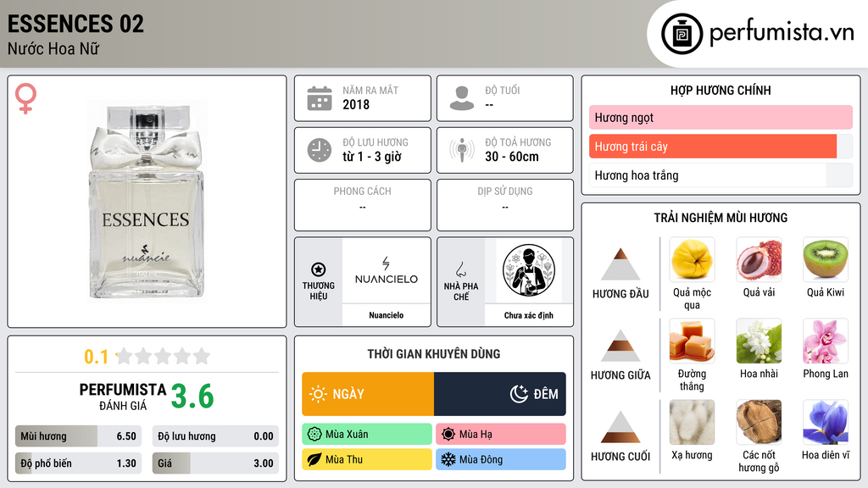The height and width of the screenshot is (488, 868).
Task: Select the Đêm nighttime segment
Action: [x=500, y=394]
